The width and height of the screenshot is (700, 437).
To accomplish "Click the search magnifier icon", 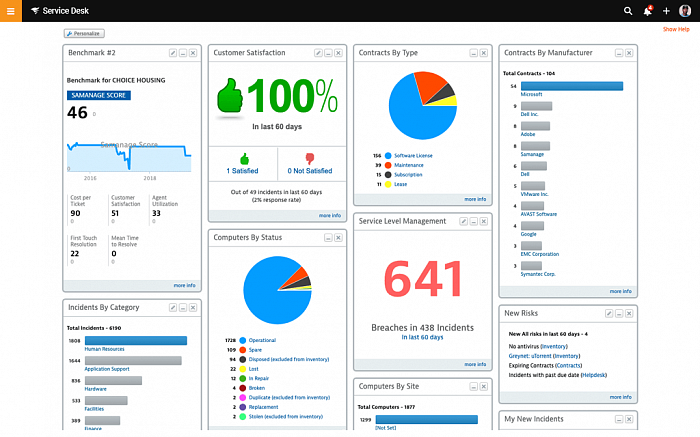I will tap(628, 10).
